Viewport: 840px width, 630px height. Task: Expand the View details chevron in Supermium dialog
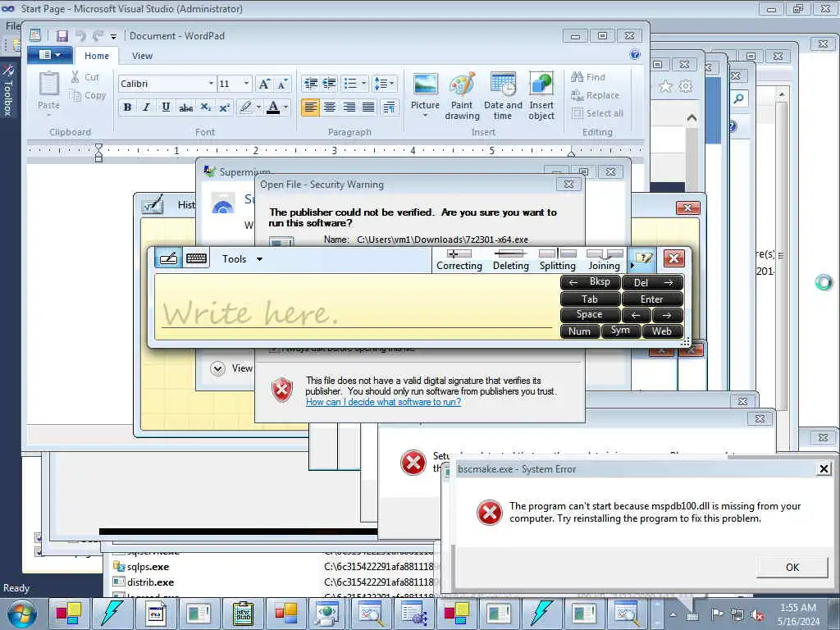click(x=217, y=368)
